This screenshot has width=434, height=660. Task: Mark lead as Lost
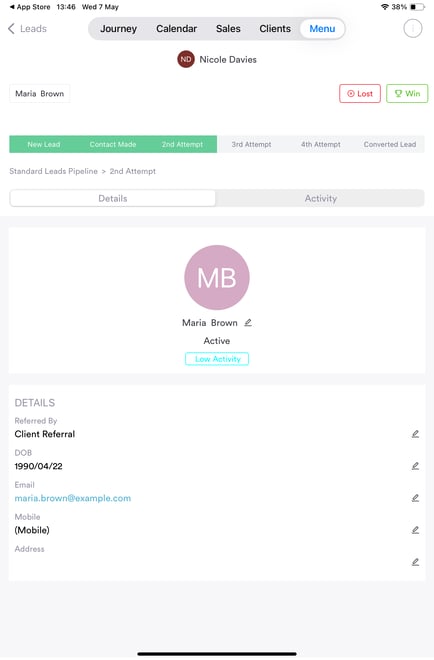[x=360, y=93]
